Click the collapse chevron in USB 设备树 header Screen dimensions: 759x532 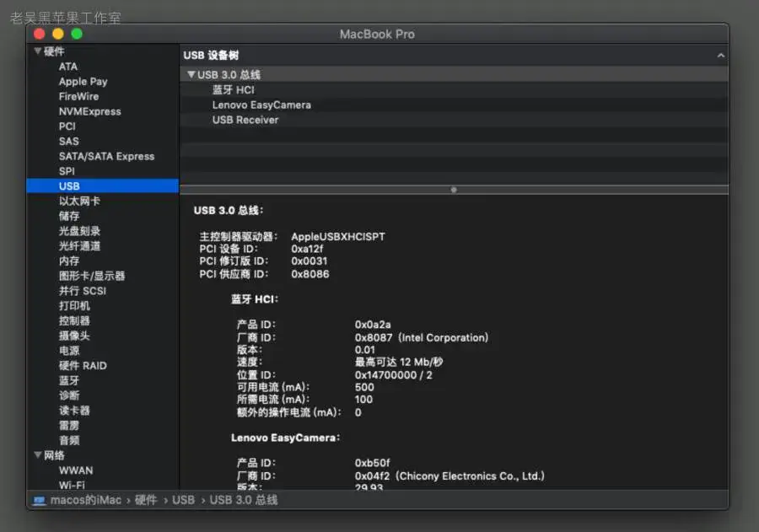(721, 55)
